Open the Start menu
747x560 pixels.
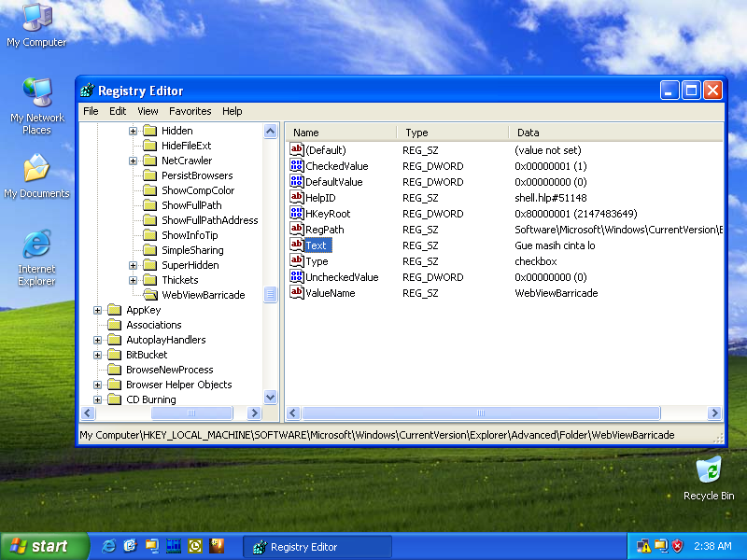[x=44, y=546]
